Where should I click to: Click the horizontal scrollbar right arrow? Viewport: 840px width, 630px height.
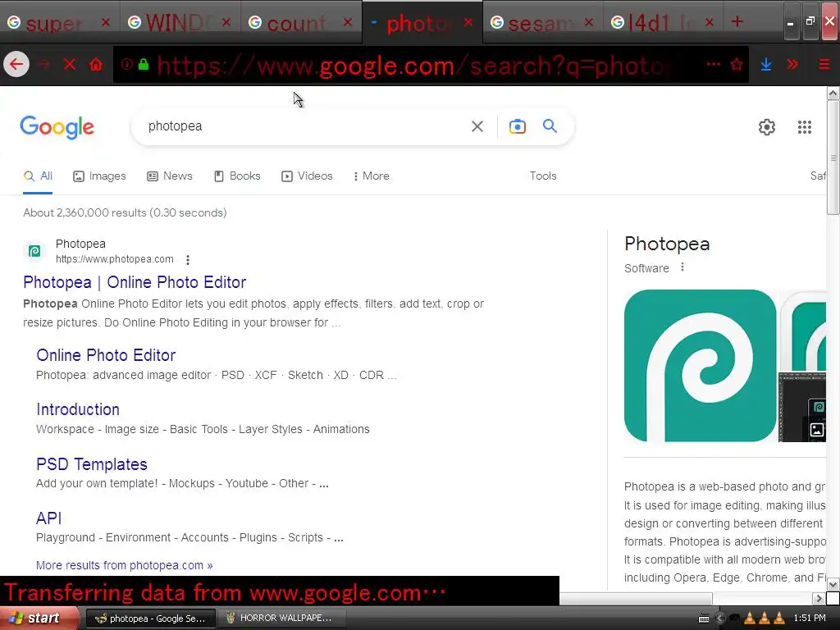pyautogui.click(x=819, y=598)
